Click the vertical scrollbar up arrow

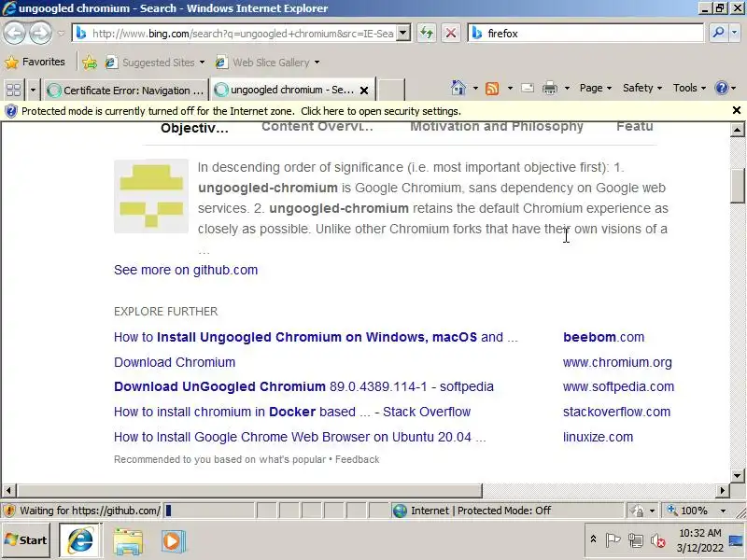[x=737, y=129]
